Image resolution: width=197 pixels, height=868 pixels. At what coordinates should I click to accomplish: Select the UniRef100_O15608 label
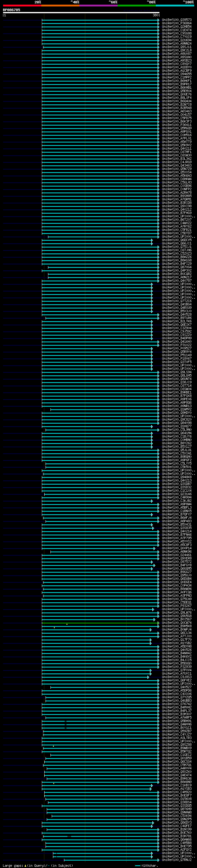177,799
